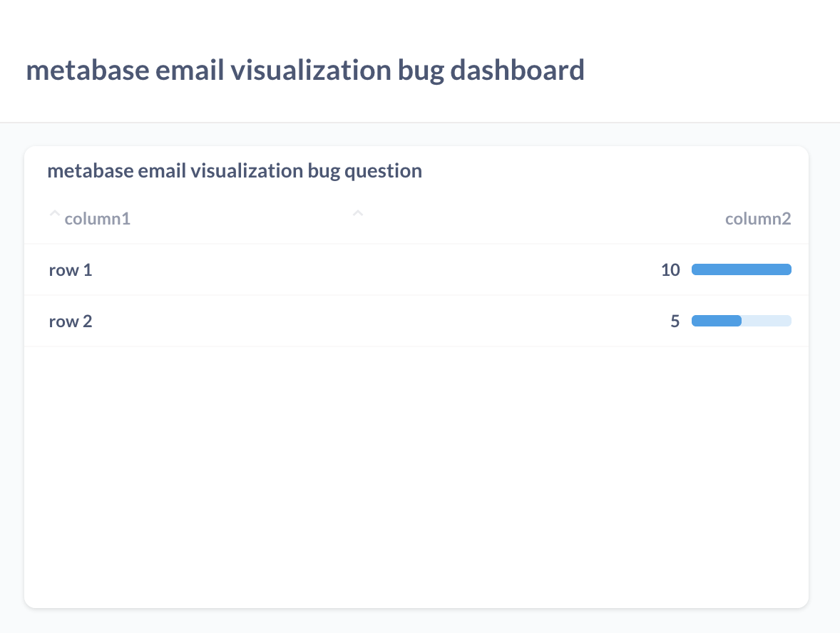Click the divider line under the header row
The height and width of the screenshot is (633, 840).
click(x=416, y=242)
